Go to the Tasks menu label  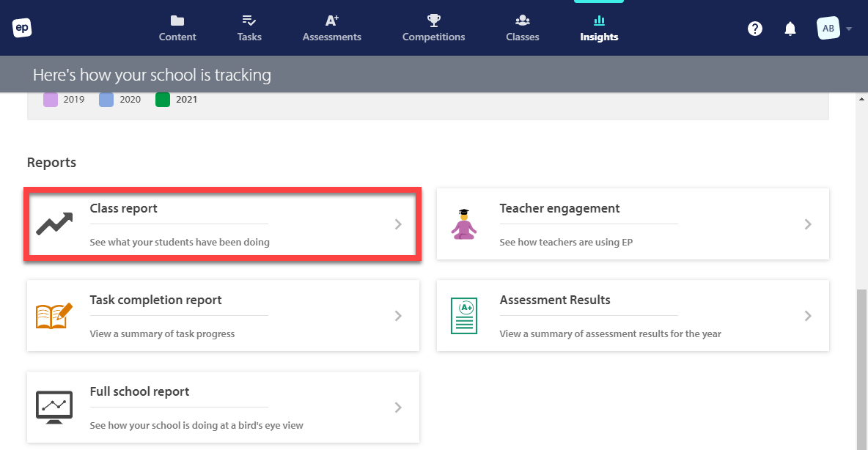[x=249, y=37]
